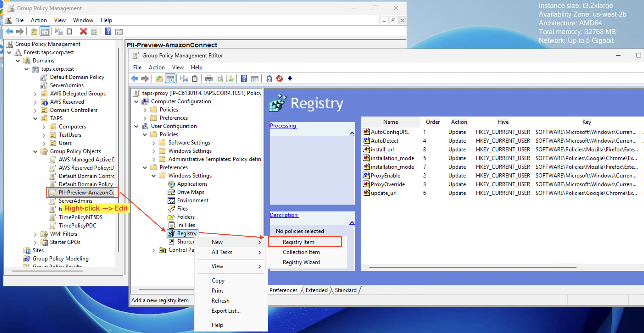Switch to Preferences tab at bottom
644x333 pixels.
(x=283, y=290)
